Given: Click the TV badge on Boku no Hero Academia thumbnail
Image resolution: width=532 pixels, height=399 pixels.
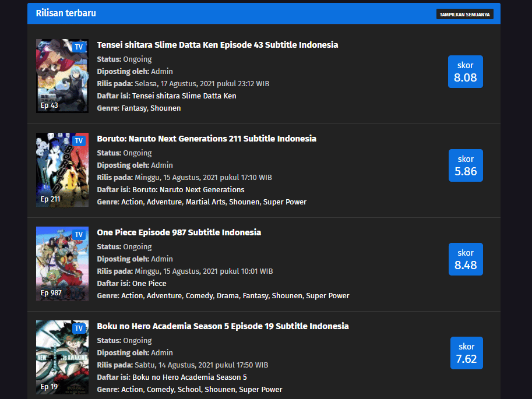Looking at the screenshot, I should click(79, 328).
